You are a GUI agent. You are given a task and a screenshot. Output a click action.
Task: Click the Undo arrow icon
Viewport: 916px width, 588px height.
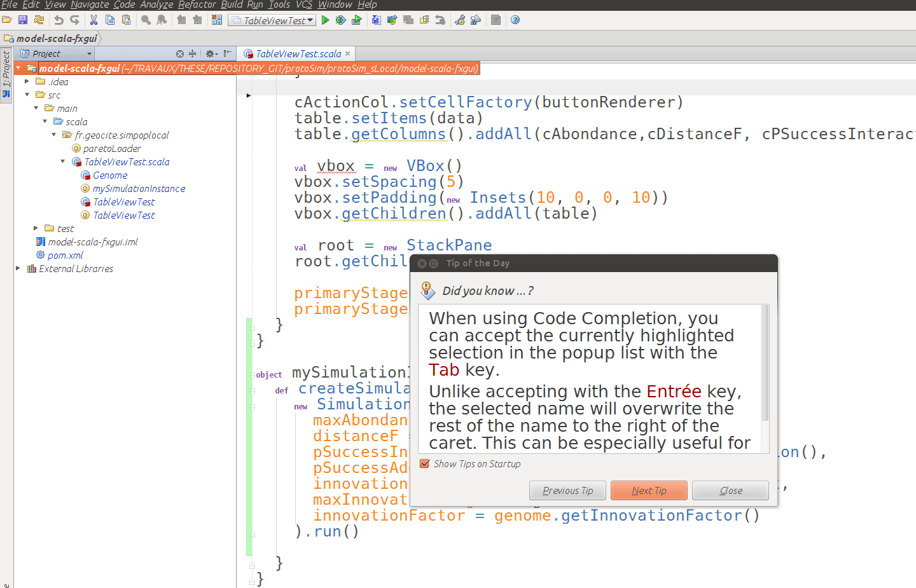(59, 20)
